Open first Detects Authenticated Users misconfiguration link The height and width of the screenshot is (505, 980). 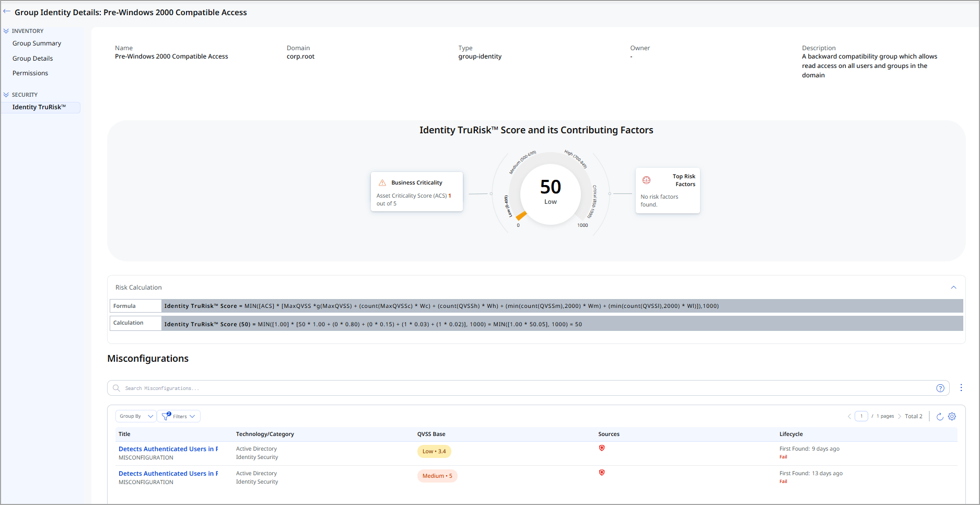[168, 449]
